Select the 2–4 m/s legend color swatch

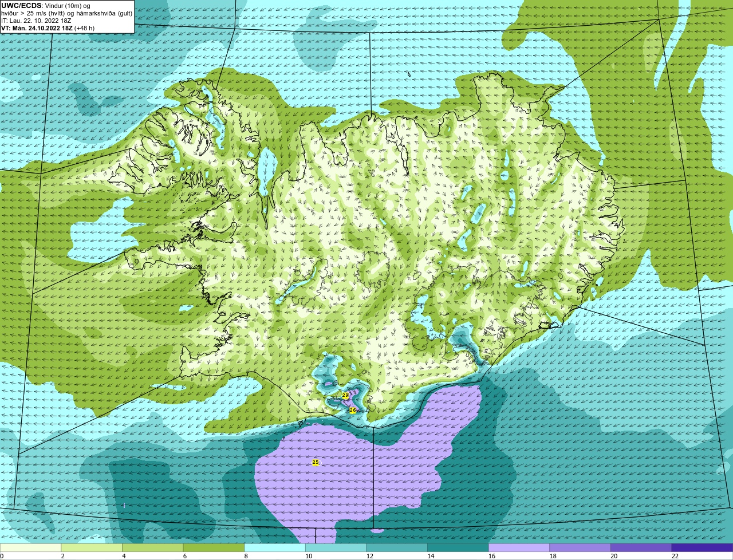[x=92, y=547]
